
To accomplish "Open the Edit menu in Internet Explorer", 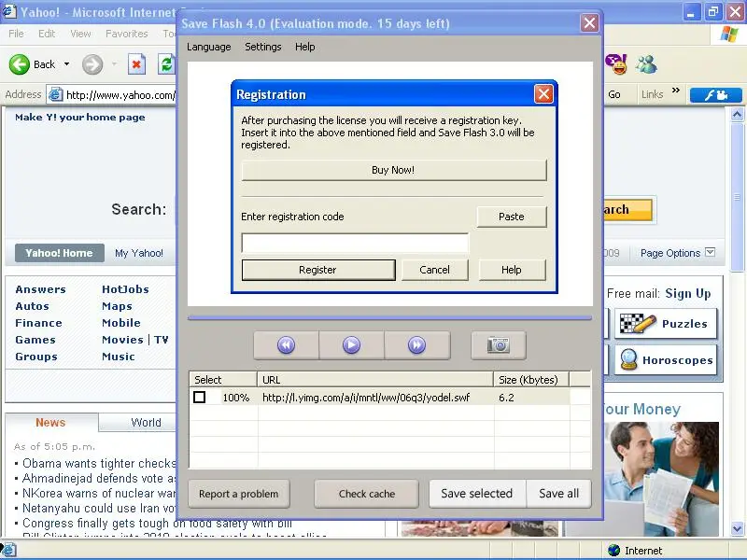I will [x=47, y=34].
